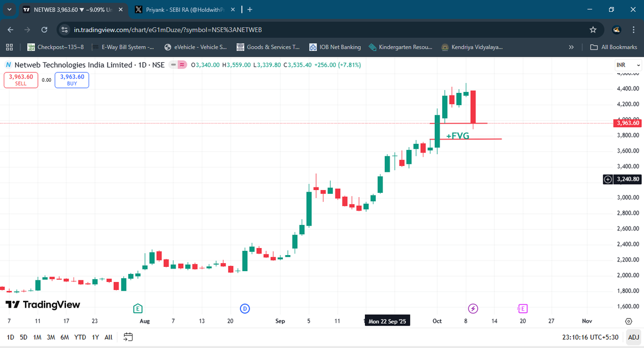The height and width of the screenshot is (348, 644).
Task: Open the Kendriya Vidyalaya bookmark
Action: (x=472, y=47)
